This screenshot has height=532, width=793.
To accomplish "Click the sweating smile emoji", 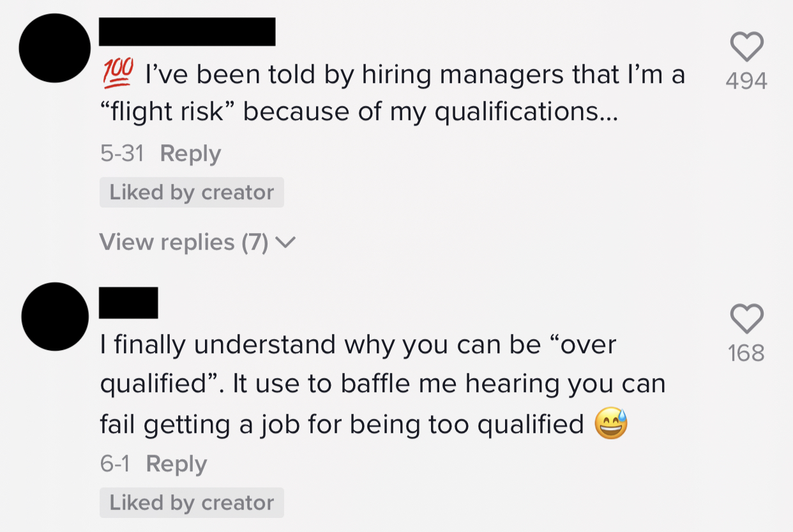I will (x=611, y=425).
